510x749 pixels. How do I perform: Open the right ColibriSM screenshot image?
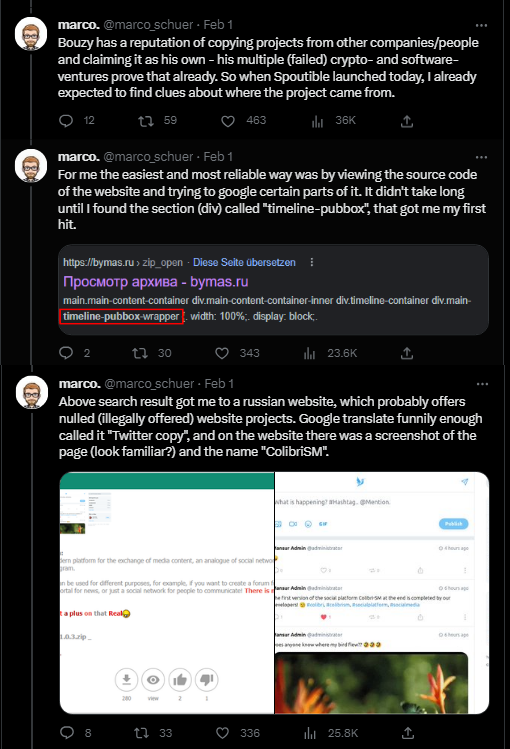(382, 593)
